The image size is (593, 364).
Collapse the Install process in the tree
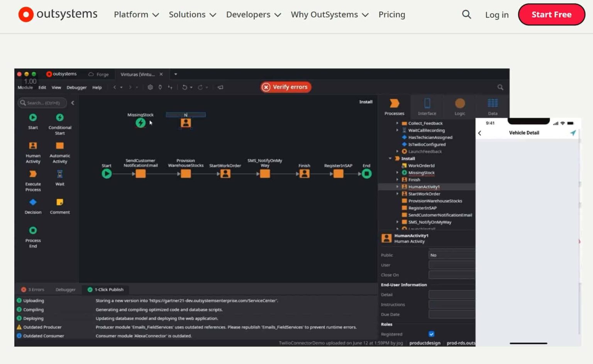tap(390, 158)
